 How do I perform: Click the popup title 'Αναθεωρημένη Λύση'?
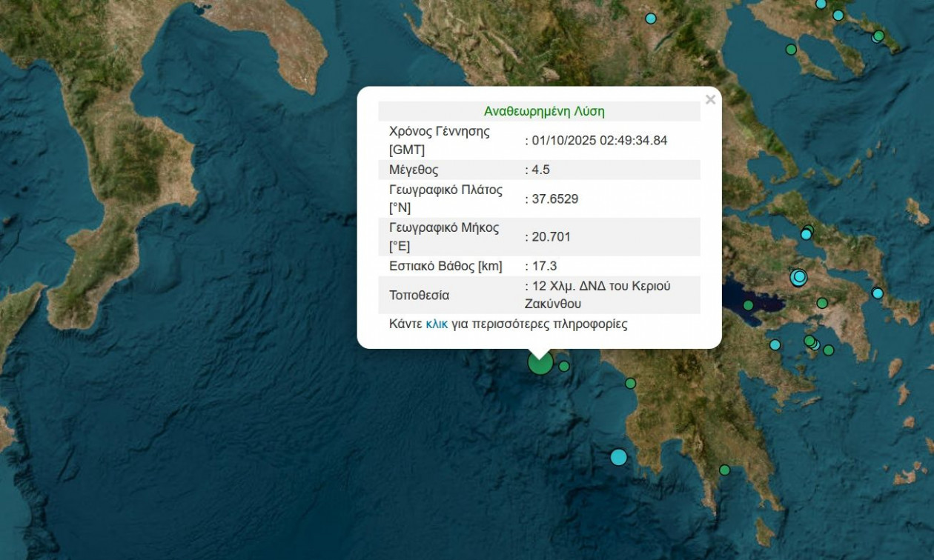544,112
